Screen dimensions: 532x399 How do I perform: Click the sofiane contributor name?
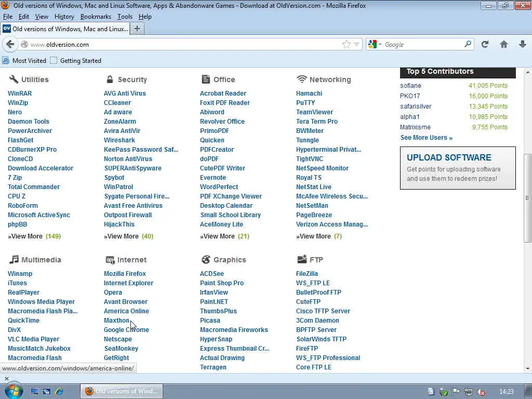410,86
